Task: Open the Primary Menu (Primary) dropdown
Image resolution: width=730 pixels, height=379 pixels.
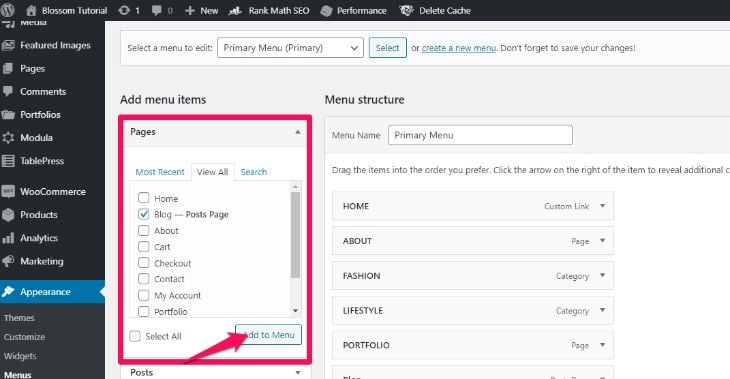Action: [x=290, y=48]
